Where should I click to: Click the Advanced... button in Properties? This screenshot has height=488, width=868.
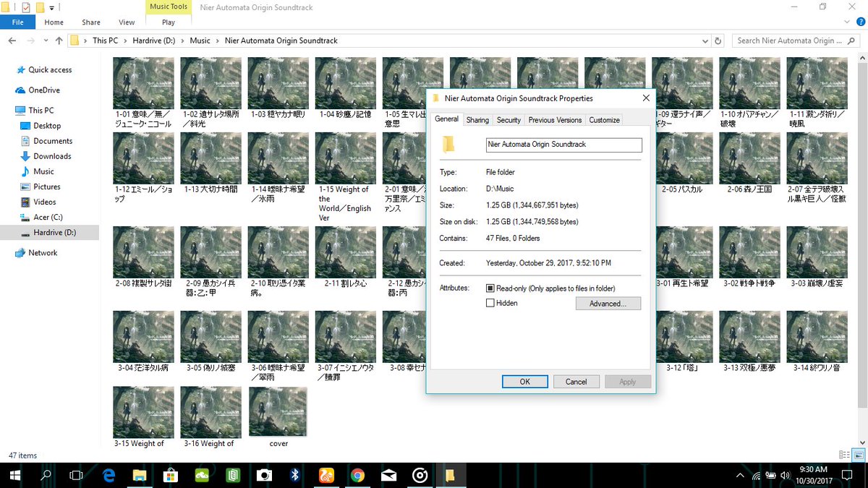pos(608,304)
